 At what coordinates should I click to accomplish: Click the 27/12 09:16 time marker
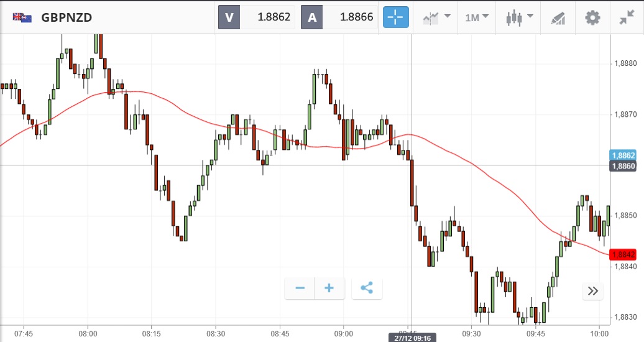point(413,337)
